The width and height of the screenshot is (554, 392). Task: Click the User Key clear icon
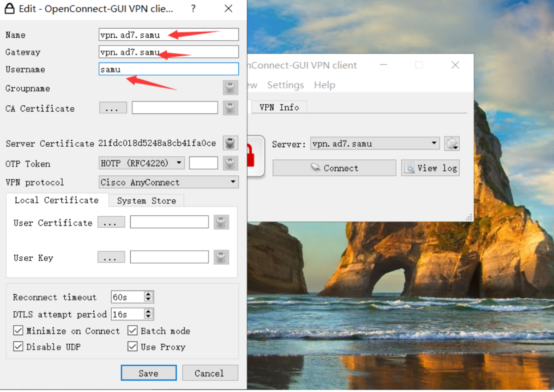(222, 257)
